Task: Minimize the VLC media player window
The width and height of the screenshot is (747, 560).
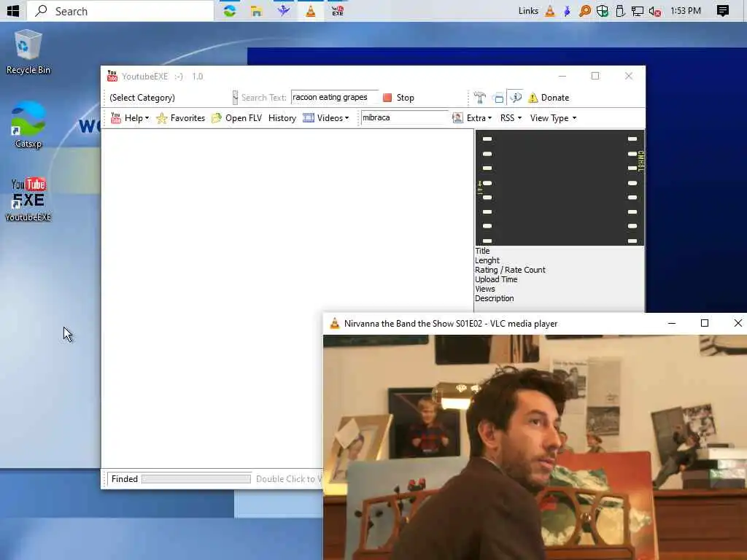Action: (x=672, y=323)
